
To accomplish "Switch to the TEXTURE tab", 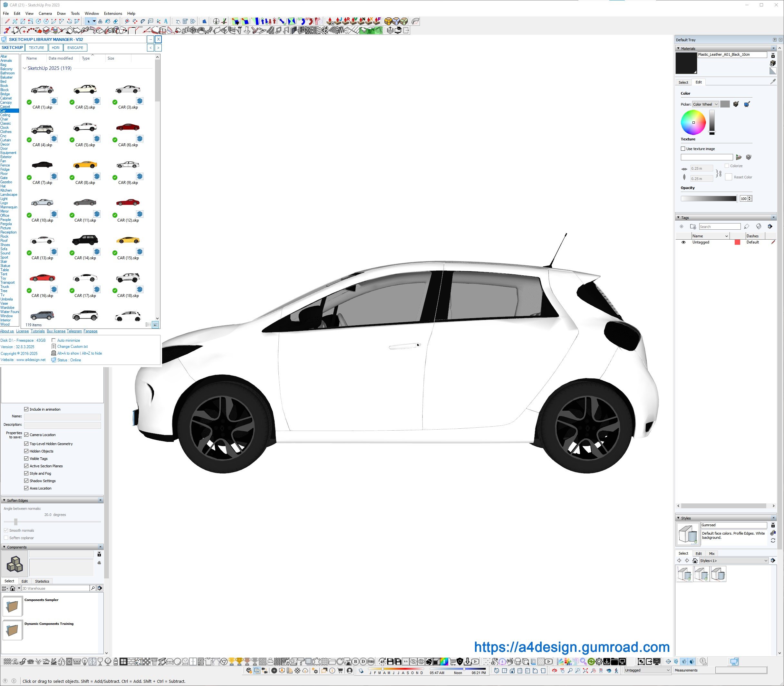I will click(36, 48).
